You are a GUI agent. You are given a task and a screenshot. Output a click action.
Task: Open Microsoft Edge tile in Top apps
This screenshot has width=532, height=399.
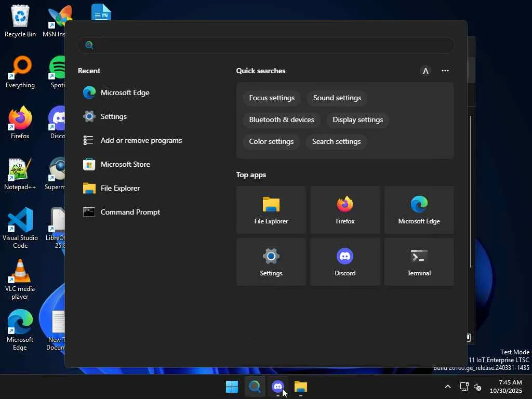pos(419,210)
